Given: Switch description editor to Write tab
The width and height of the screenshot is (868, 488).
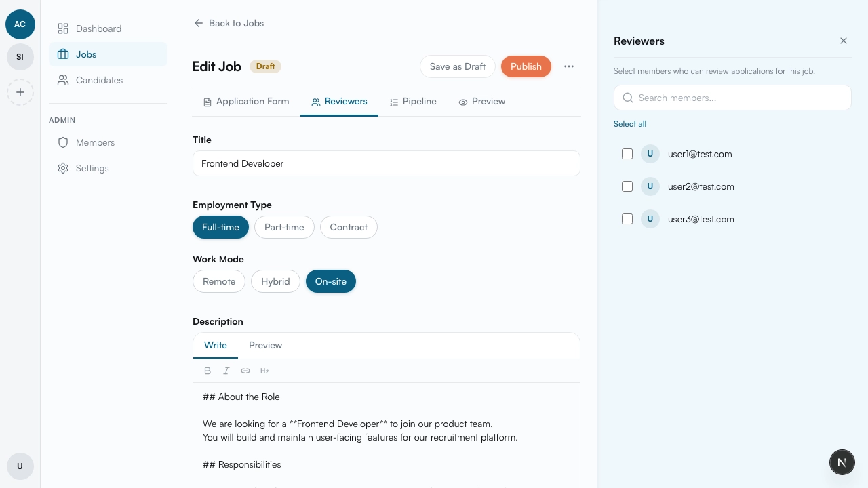Looking at the screenshot, I should coord(216,345).
